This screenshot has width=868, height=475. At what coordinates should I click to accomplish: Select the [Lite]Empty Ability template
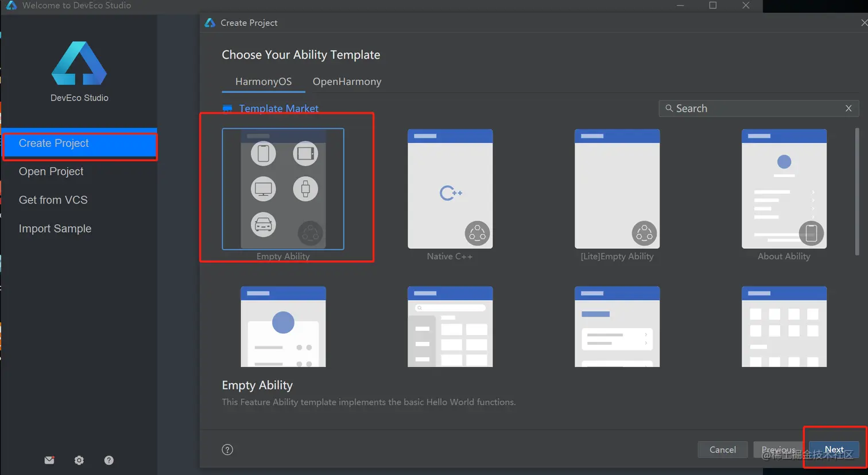617,189
